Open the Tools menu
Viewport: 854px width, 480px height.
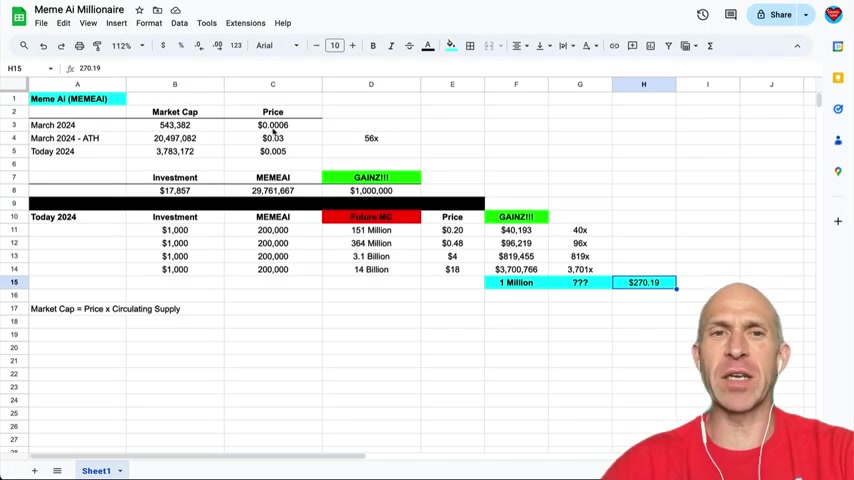tap(207, 23)
